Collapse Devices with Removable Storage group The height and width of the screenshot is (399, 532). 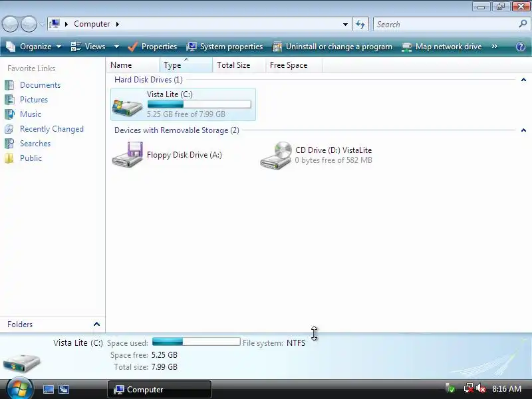click(x=523, y=130)
